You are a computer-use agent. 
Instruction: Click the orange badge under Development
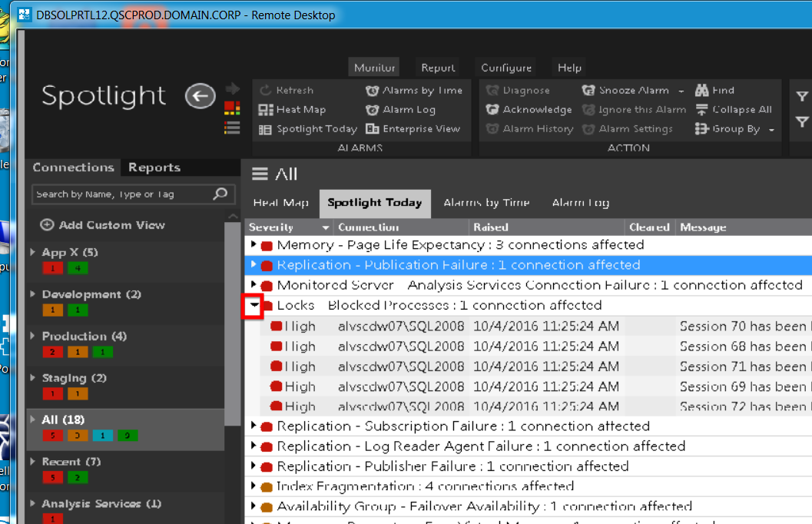[53, 310]
